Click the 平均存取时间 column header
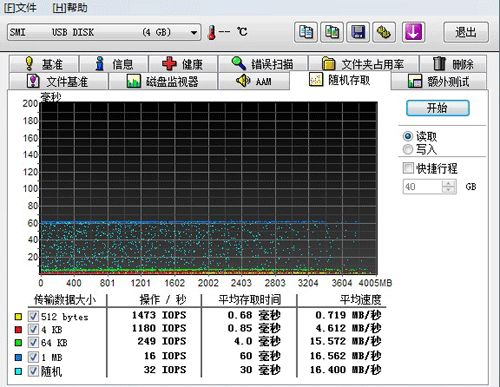Screen dimensions: 500x387 (x=250, y=300)
